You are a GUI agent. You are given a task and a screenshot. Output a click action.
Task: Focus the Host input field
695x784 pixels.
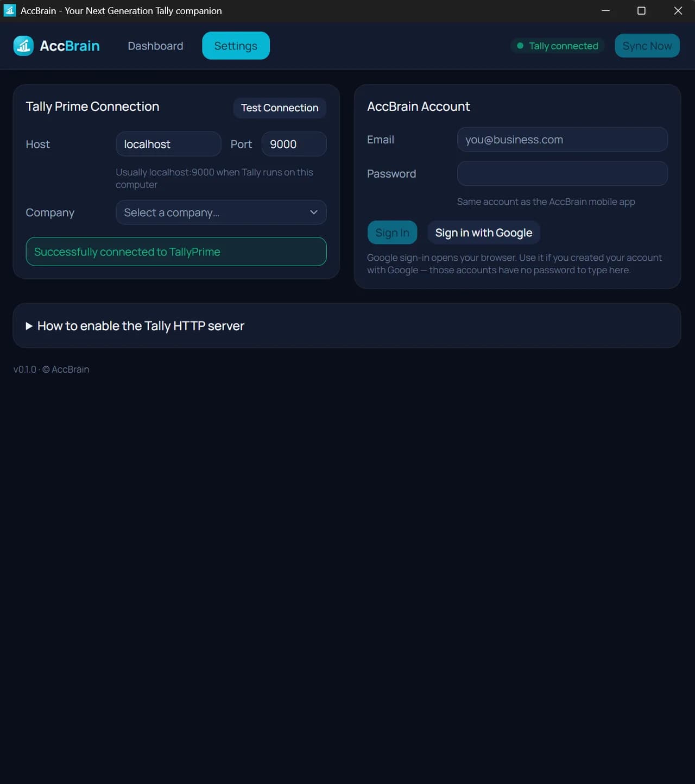point(168,144)
